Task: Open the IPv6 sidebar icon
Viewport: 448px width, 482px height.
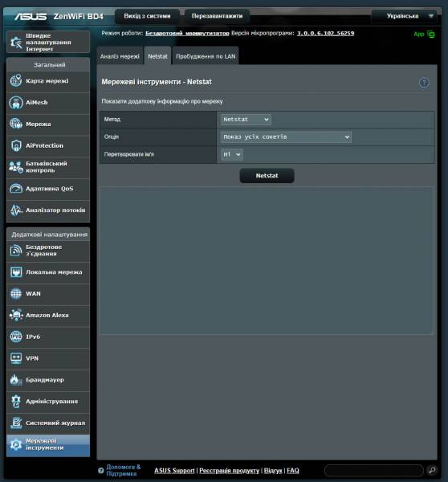Action: point(16,337)
